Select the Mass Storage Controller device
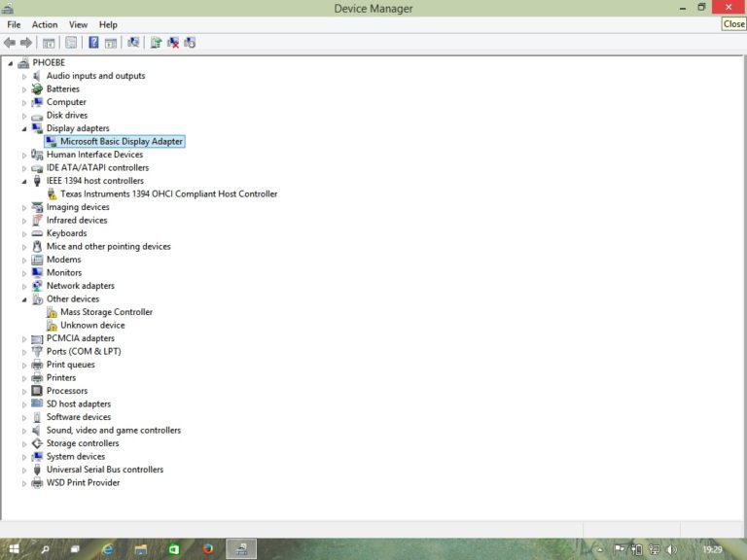 (106, 312)
